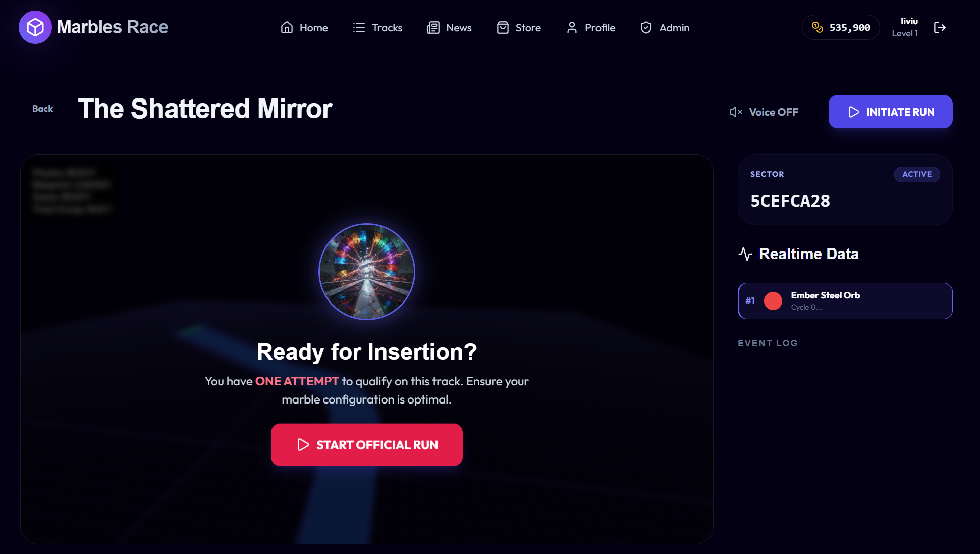980x554 pixels.
Task: Go to the Admin page
Action: 665,28
